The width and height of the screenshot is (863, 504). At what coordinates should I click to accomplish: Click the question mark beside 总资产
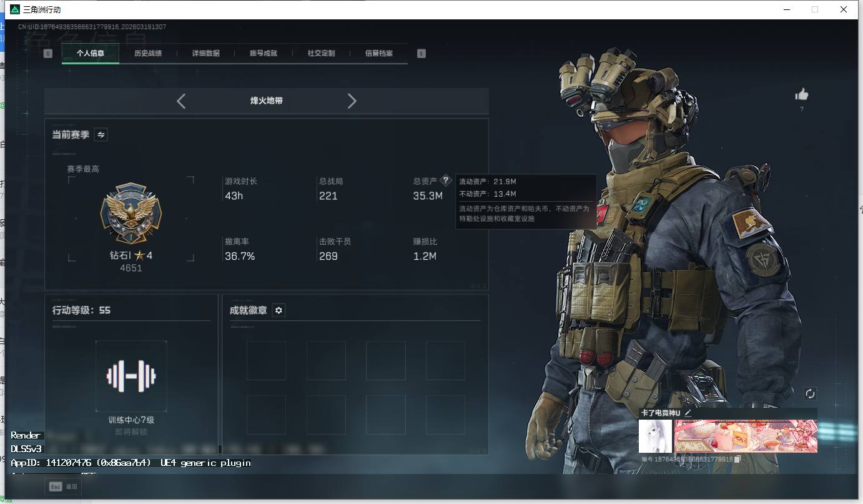click(x=445, y=180)
